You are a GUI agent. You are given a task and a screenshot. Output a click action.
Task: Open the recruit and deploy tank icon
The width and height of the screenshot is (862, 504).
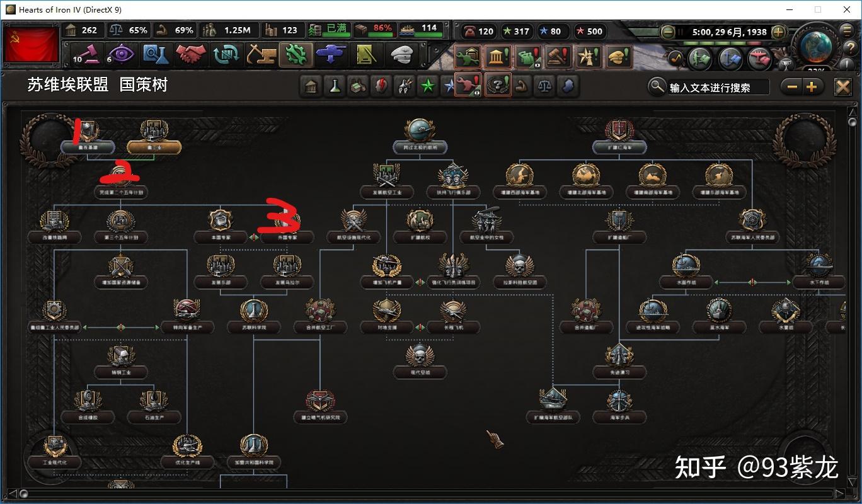(x=331, y=55)
